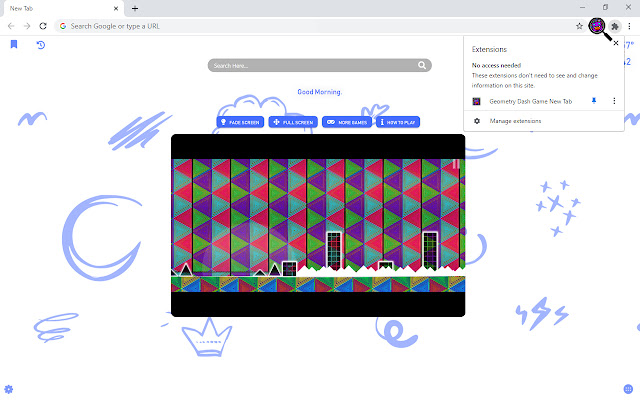Reload the page

pyautogui.click(x=43, y=26)
